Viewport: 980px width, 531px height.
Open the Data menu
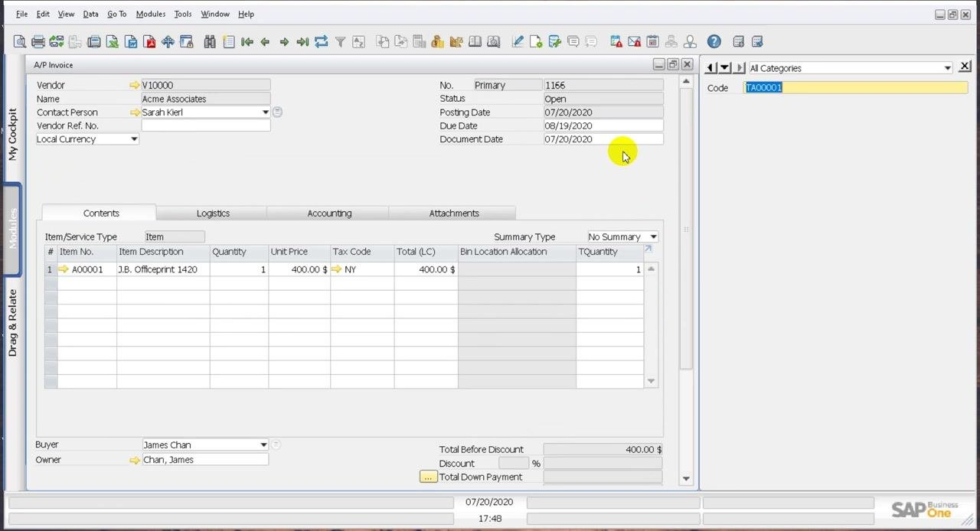pos(90,14)
